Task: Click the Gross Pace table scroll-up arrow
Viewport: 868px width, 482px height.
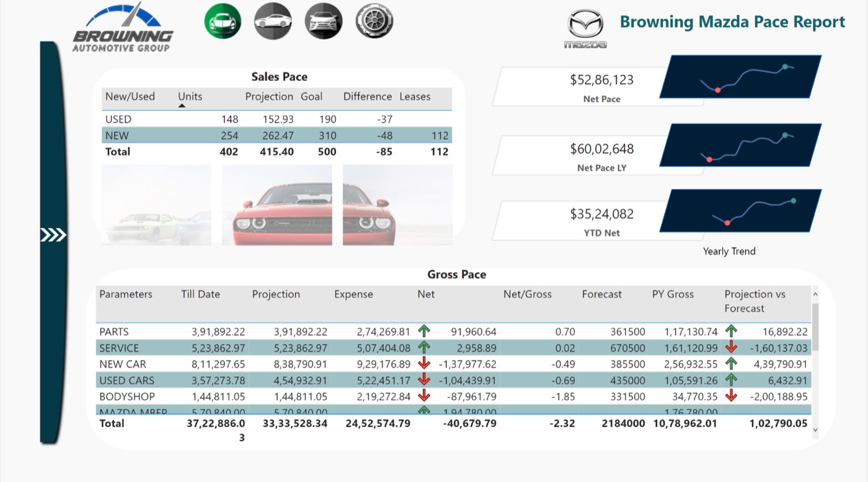Action: 815,295
